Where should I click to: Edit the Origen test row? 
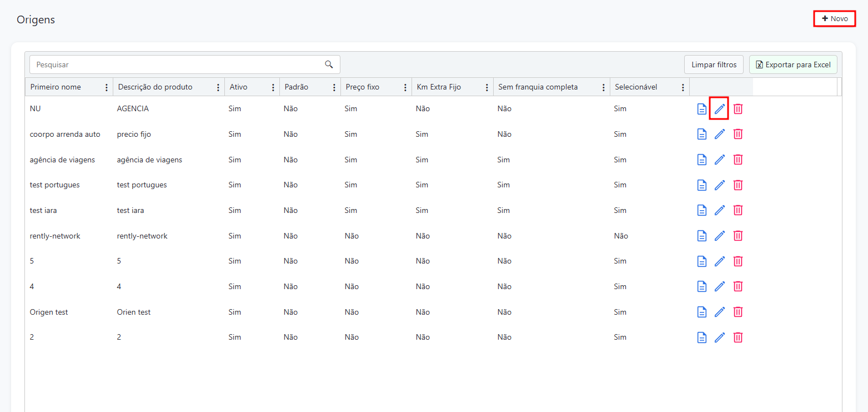720,312
